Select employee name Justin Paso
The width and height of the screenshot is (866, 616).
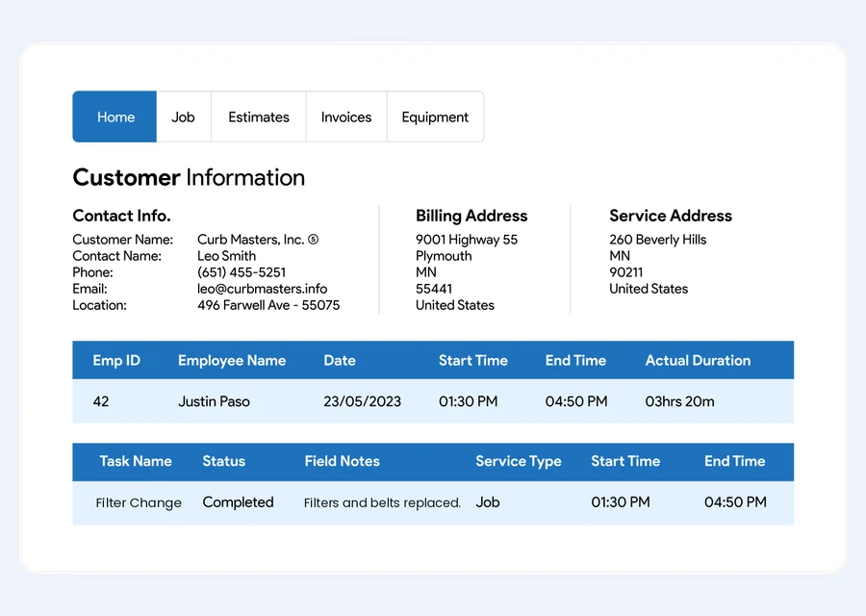[214, 401]
